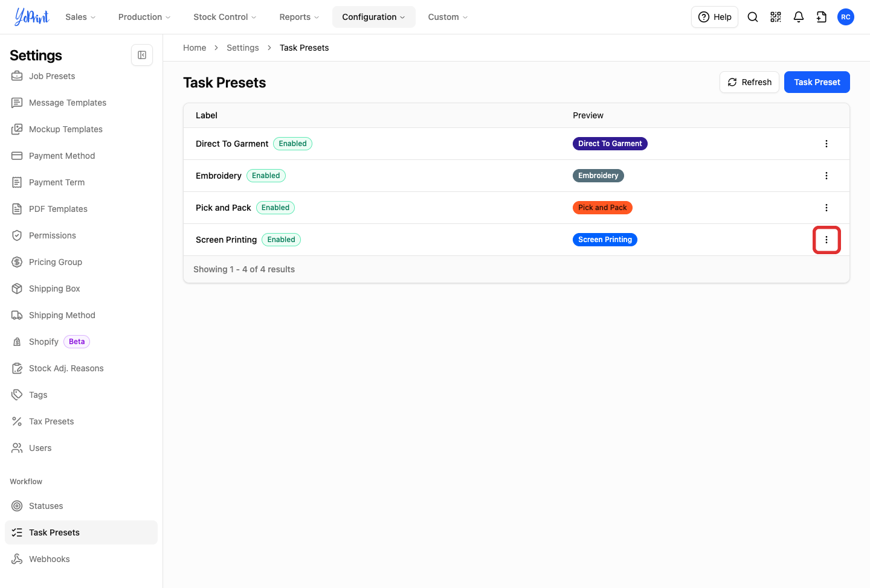Click the Settings breadcrumb link

(x=243, y=48)
